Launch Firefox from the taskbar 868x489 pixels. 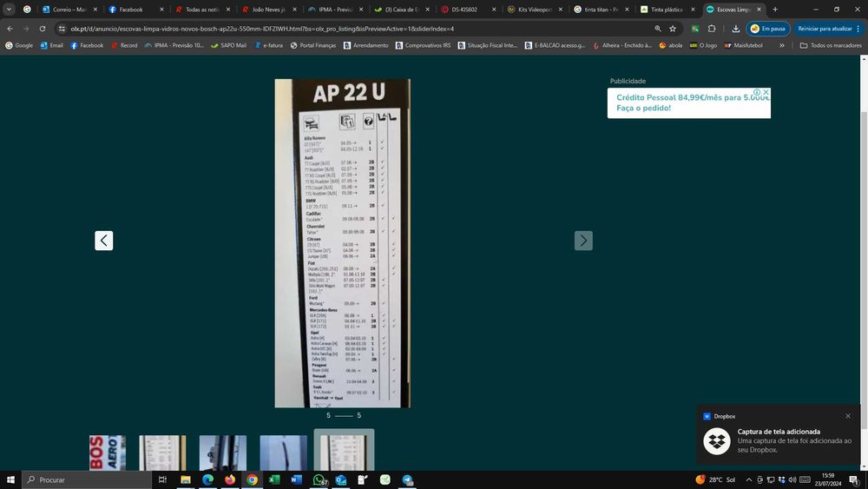(230, 479)
